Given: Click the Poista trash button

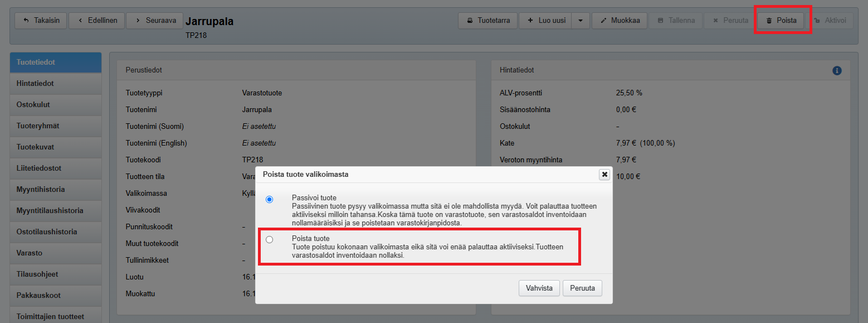Looking at the screenshot, I should tap(781, 21).
